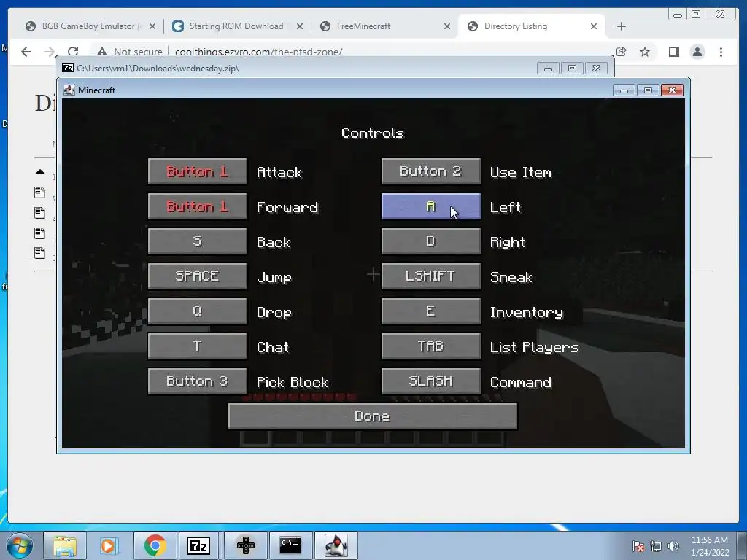
Task: Change the TAB keybind for List Players
Action: (430, 346)
